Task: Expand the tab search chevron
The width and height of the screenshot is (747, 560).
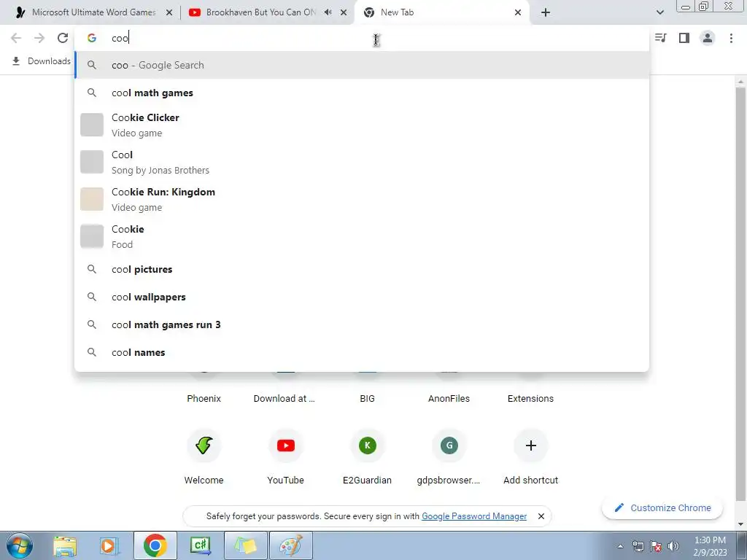Action: point(659,13)
